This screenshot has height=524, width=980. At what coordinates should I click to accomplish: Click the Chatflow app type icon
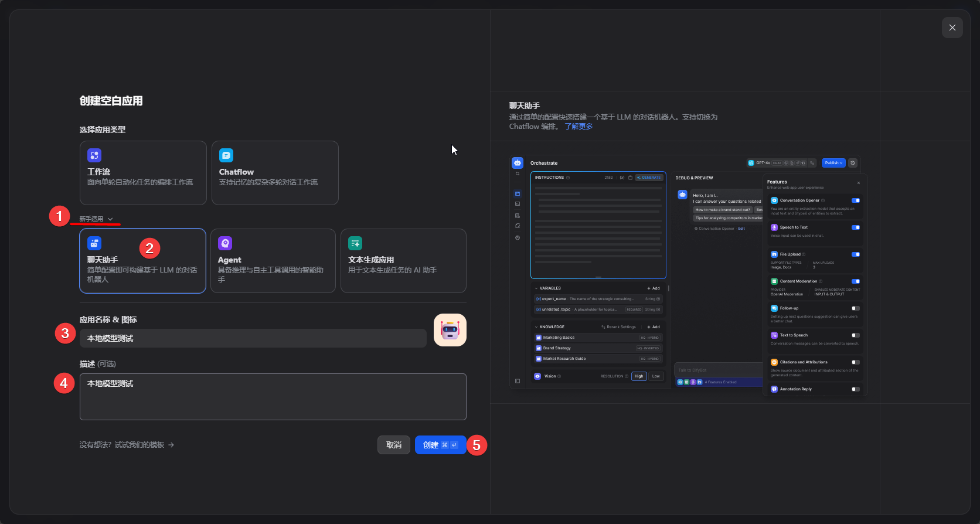226,155
